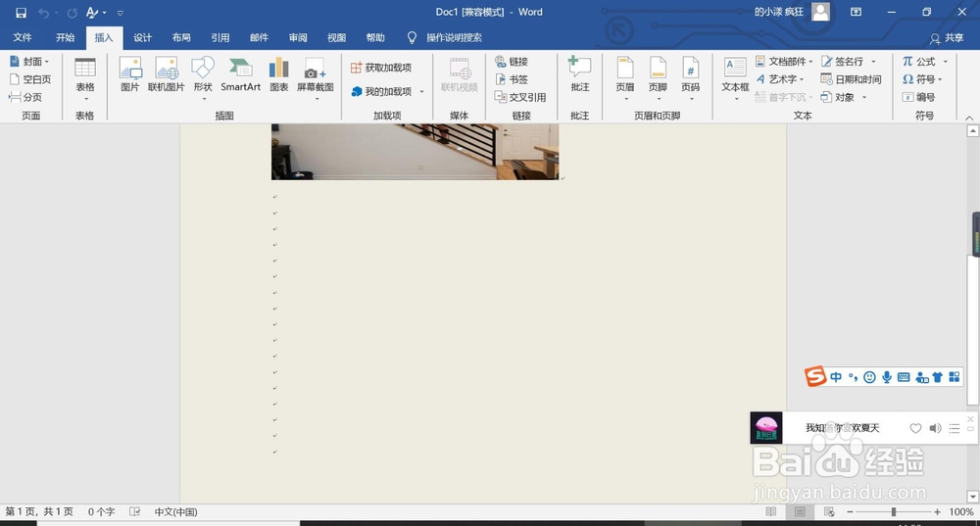Open the File (文件) tab

pos(23,37)
